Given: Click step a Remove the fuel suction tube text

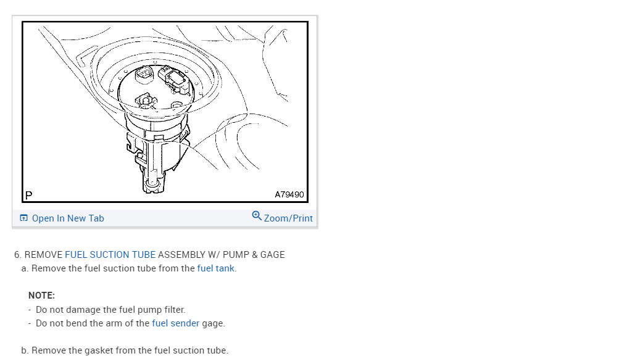Looking at the screenshot, I should [129, 268].
